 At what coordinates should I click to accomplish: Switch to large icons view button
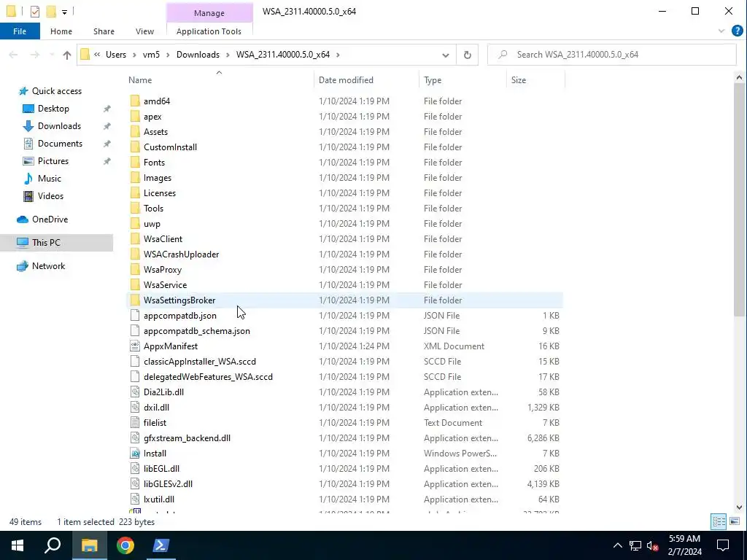(735, 521)
